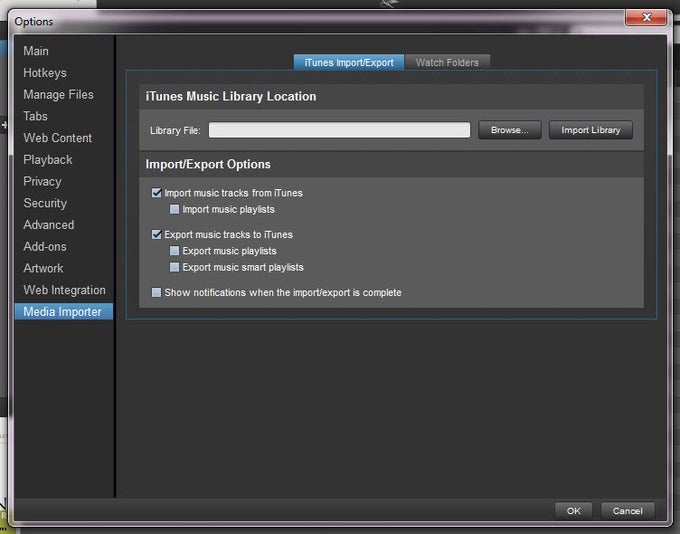The height and width of the screenshot is (534, 680).
Task: Enable import/export completion notifications checkbox
Action: coord(157,292)
